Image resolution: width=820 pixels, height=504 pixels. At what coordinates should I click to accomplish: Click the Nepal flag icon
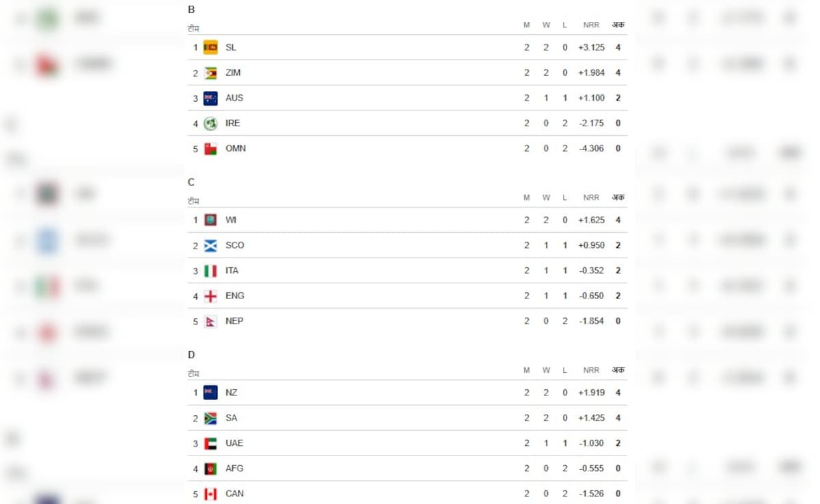(x=210, y=321)
